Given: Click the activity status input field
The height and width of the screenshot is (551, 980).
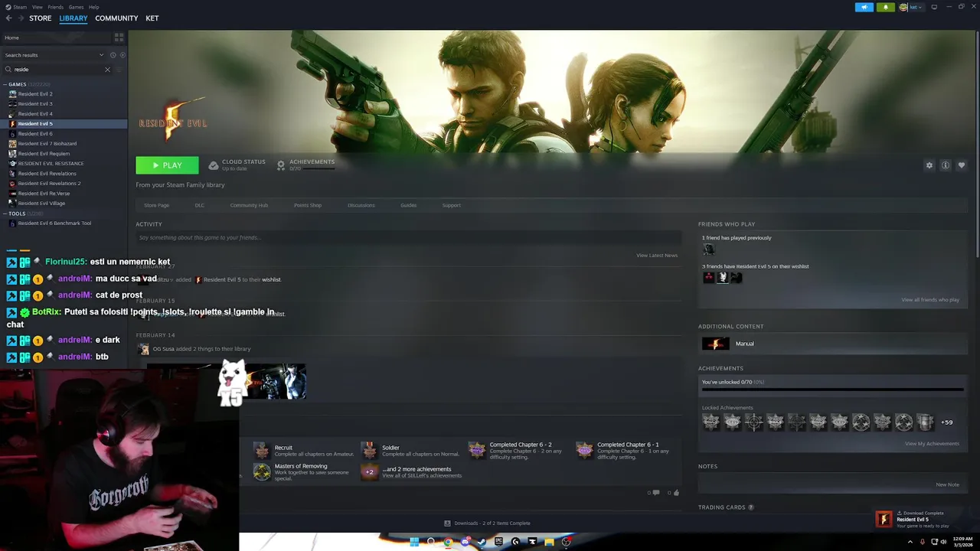Looking at the screenshot, I should 409,238.
